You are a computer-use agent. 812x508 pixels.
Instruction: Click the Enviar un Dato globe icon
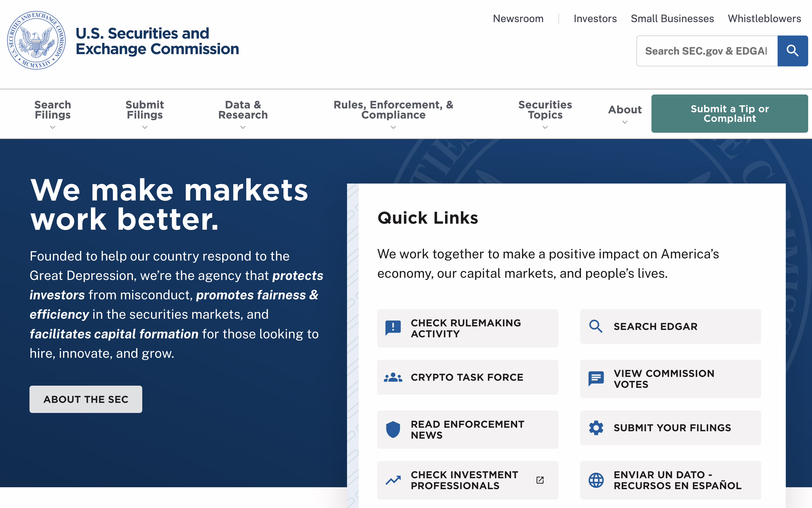pyautogui.click(x=596, y=480)
